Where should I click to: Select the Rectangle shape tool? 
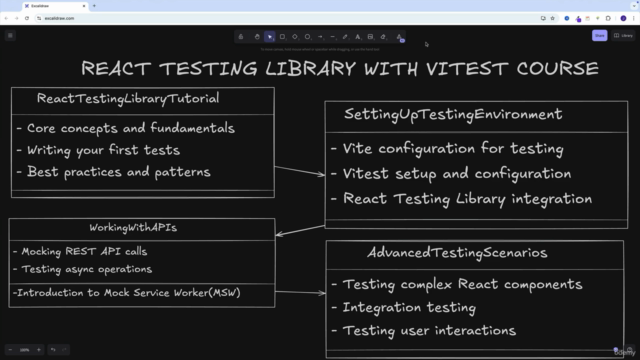[282, 37]
